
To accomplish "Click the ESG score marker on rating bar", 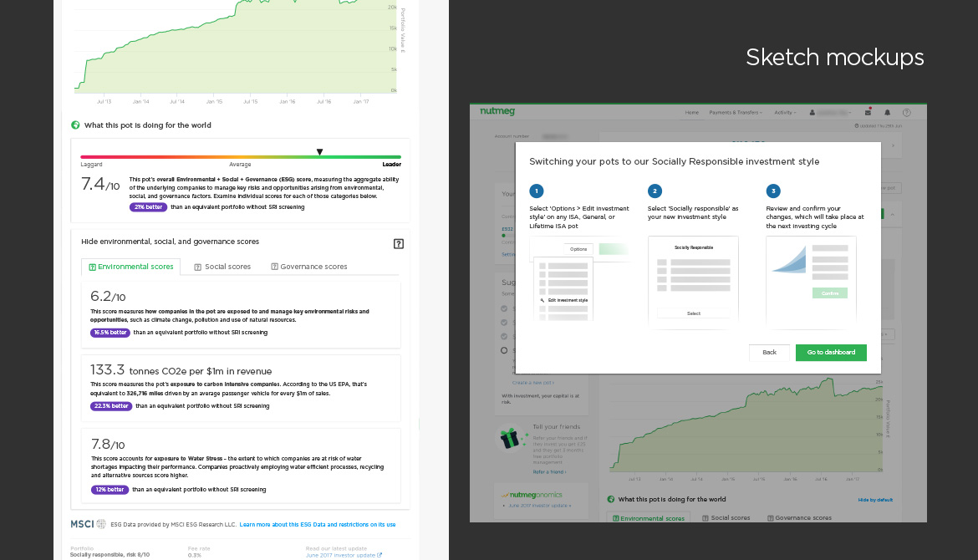I will pyautogui.click(x=319, y=152).
